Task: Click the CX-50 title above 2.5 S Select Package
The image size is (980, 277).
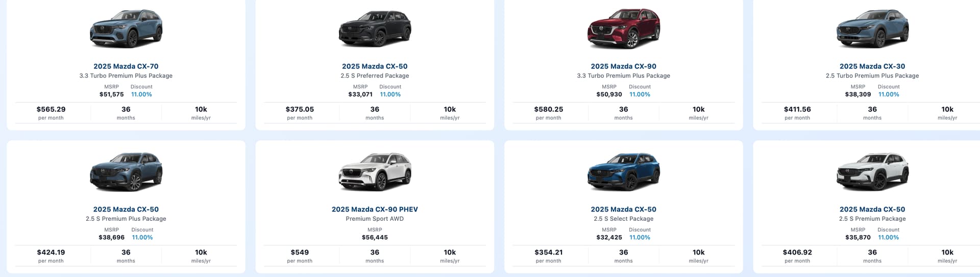Action: (623, 210)
